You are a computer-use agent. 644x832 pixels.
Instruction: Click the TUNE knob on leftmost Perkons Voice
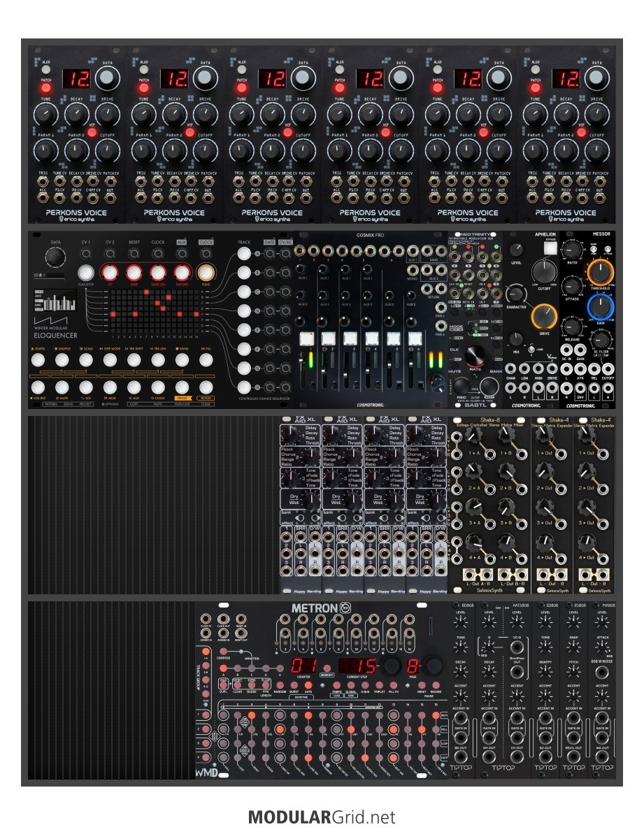(x=45, y=114)
